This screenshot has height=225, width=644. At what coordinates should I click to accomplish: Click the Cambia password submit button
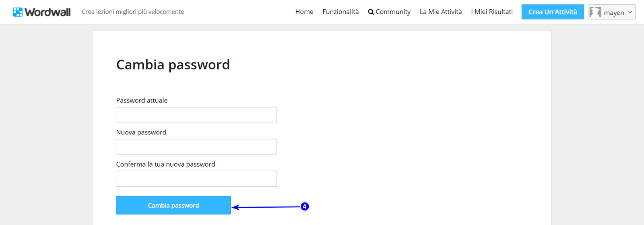tap(173, 205)
